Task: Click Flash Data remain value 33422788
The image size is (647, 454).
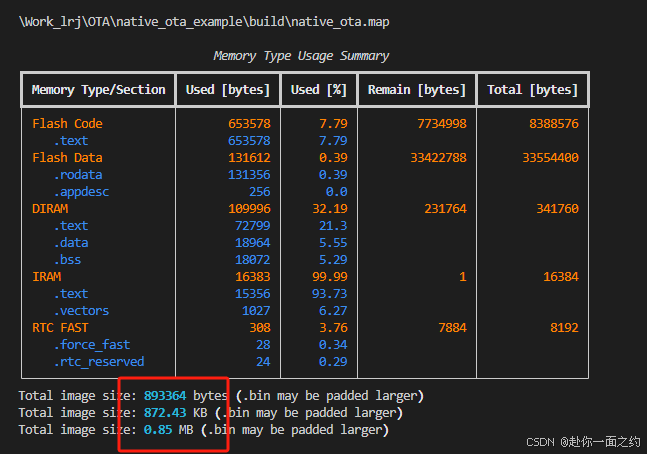Action: 438,158
